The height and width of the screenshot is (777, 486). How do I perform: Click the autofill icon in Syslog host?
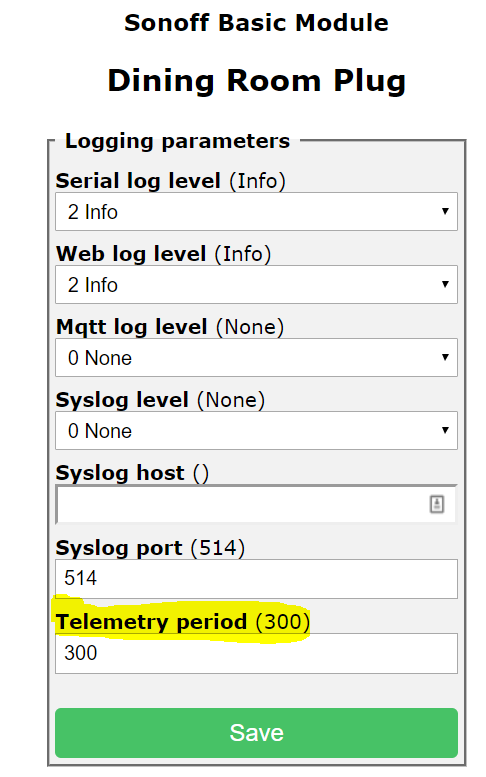click(436, 504)
